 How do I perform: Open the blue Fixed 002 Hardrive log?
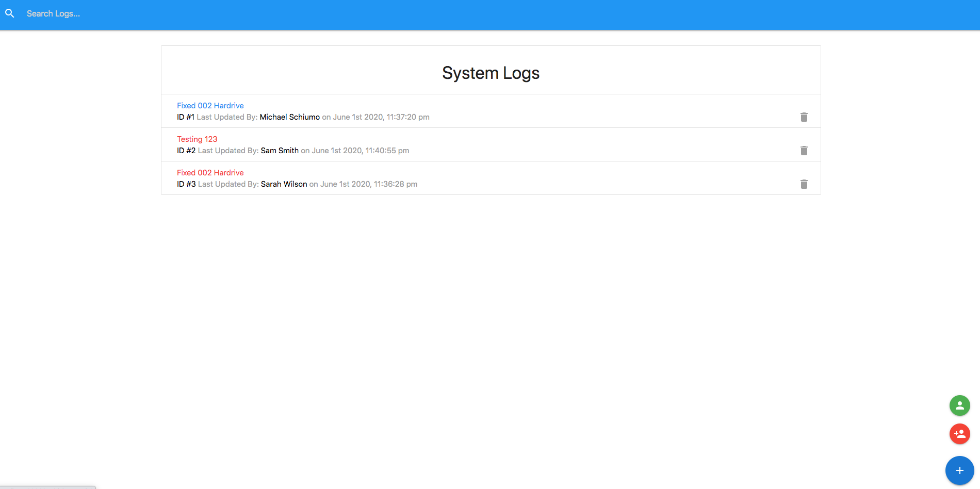tap(210, 106)
